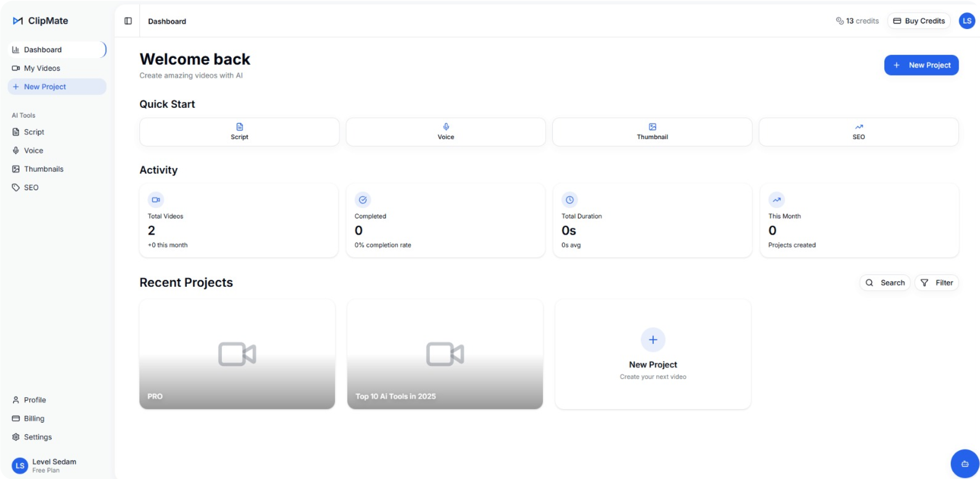Screen dimensions: 980x479
Task: Open Thumbnail from the Quick Start cards
Action: tap(652, 132)
